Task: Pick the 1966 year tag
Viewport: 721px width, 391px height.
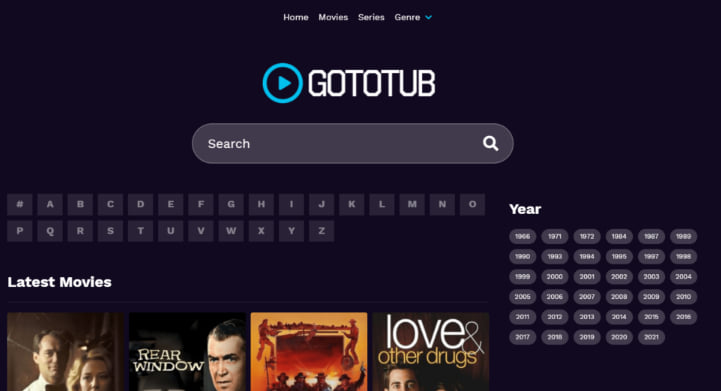Action: [x=522, y=236]
